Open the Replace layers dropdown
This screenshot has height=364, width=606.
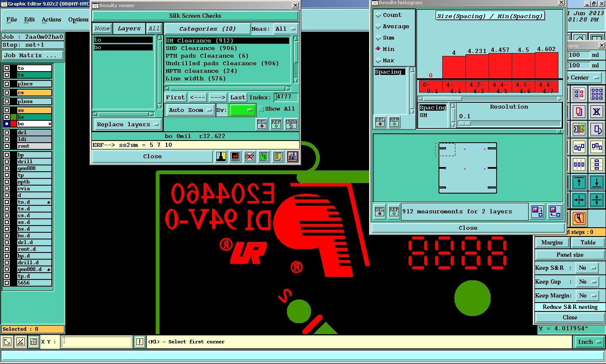click(x=128, y=125)
